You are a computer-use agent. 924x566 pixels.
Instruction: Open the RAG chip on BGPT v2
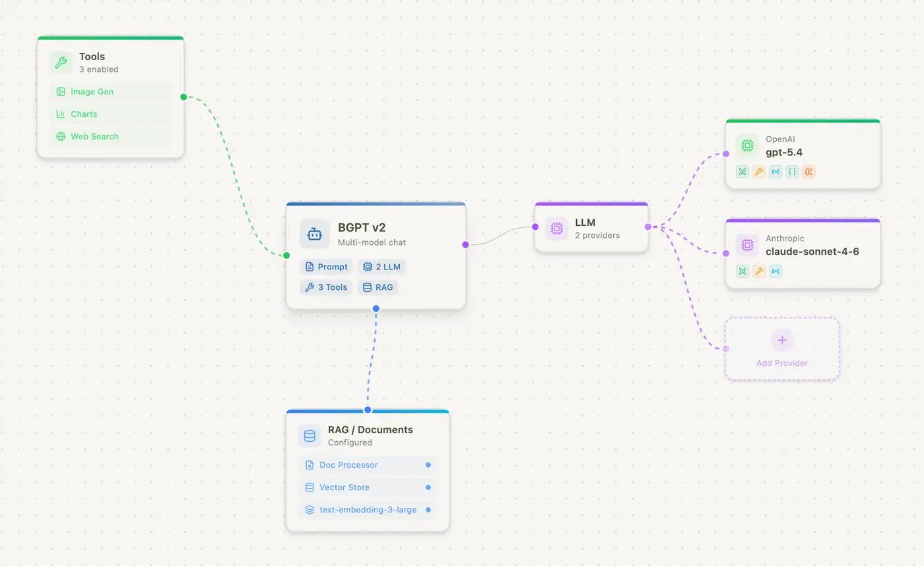pyautogui.click(x=378, y=287)
